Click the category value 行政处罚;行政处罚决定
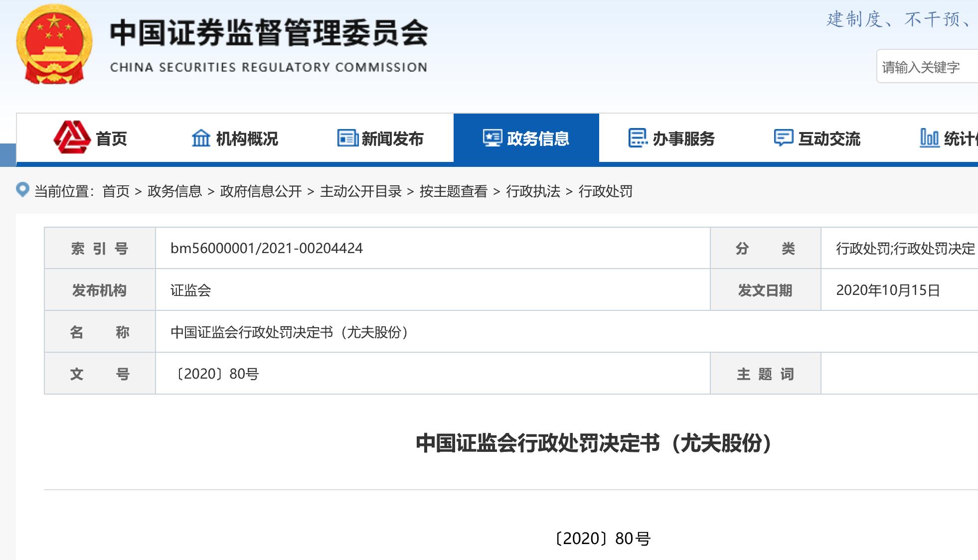Screen dimensions: 978x560 click(906, 248)
